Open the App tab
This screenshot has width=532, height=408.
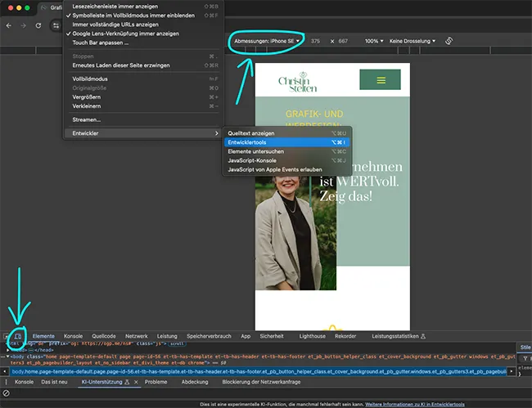[246, 336]
